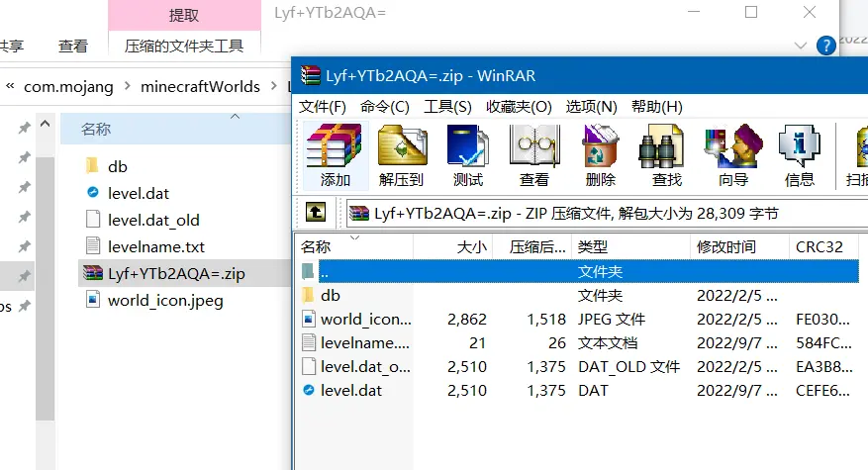Viewport: 868px width, 470px height.
Task: Select level.dat file name in Explorer
Action: [139, 193]
